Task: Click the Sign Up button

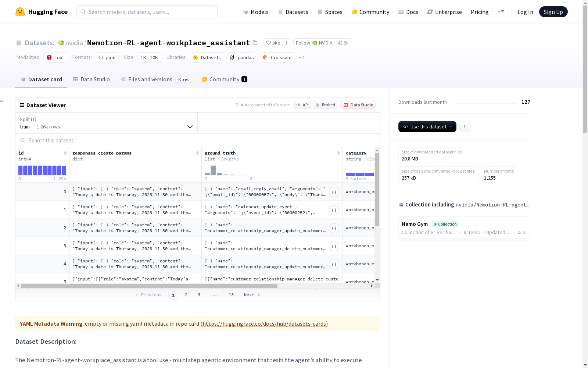Action: [x=553, y=12]
